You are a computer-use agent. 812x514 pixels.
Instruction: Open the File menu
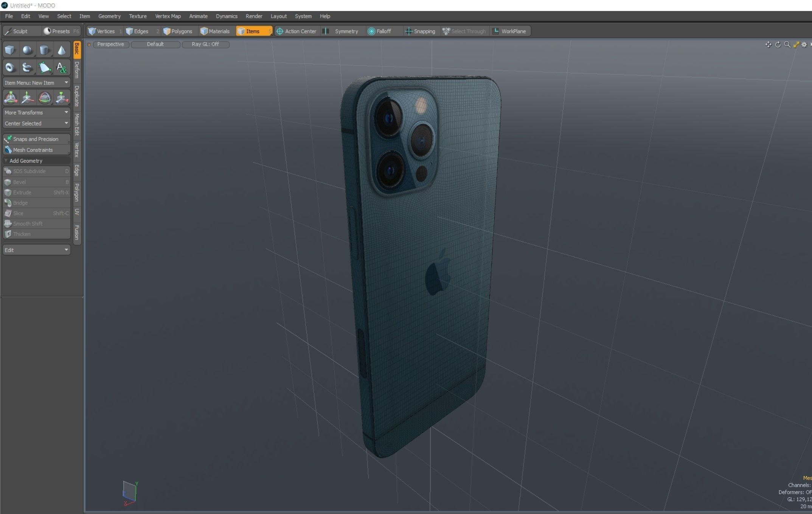pos(9,16)
